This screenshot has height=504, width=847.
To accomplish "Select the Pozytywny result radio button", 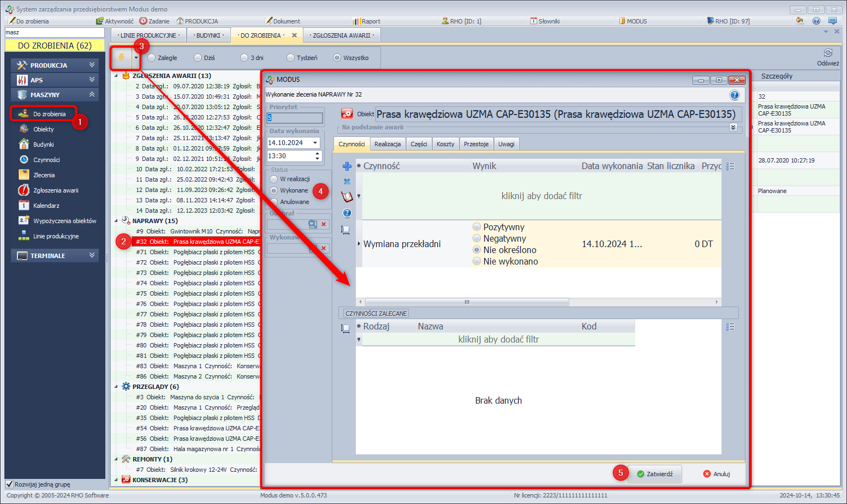I will [477, 227].
